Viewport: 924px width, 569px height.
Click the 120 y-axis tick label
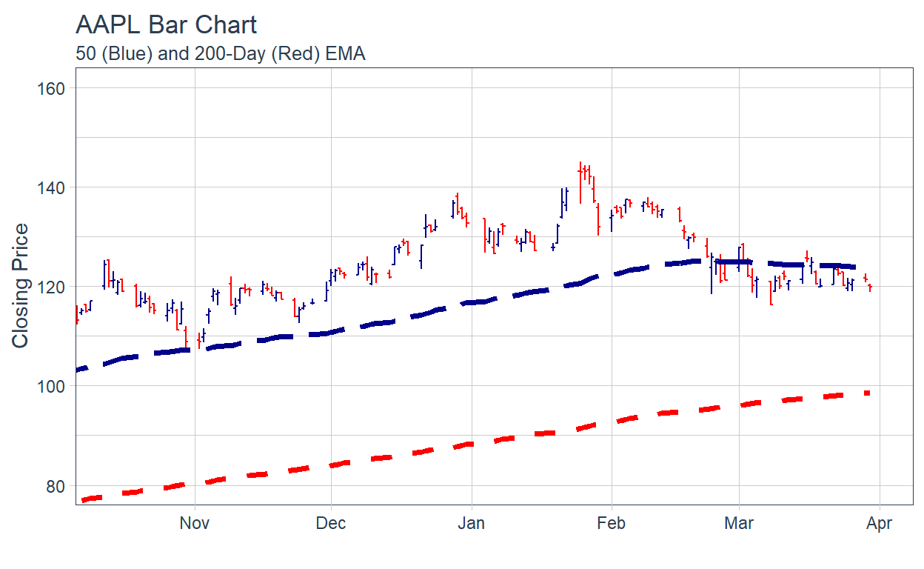tap(51, 287)
